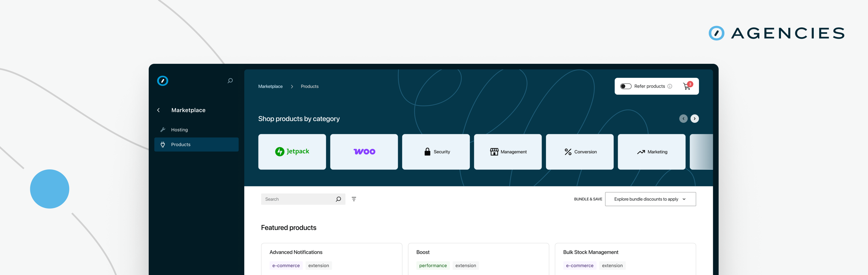Select the Security padlock category icon

pos(427,151)
